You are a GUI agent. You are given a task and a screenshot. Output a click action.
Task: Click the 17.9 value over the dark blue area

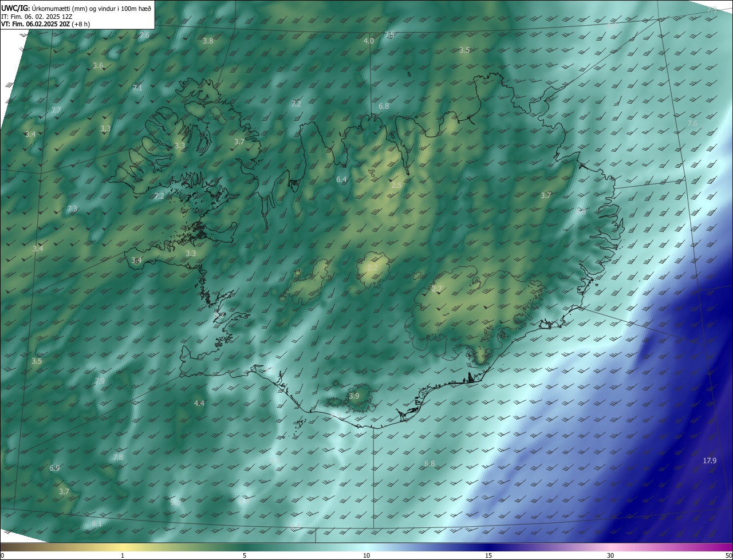[x=710, y=460]
